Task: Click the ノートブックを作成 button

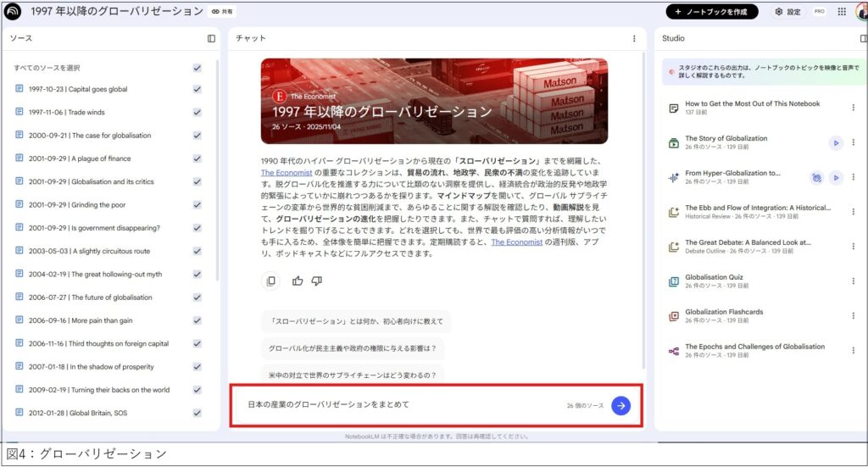Action: [711, 12]
